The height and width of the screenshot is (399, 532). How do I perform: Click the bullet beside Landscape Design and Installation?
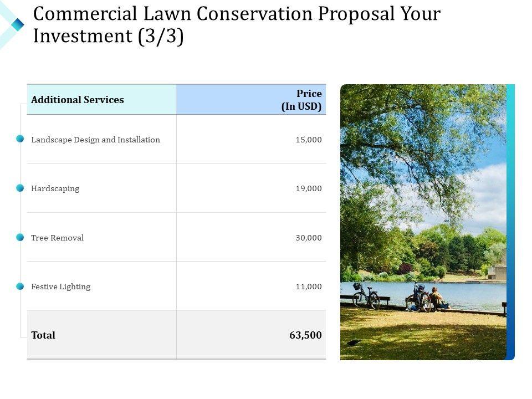point(20,139)
